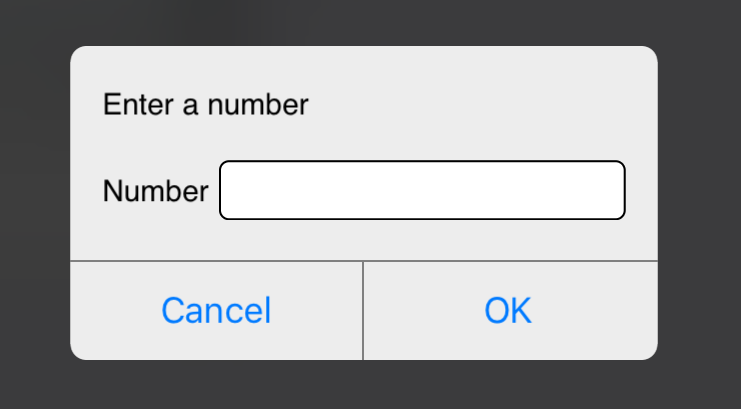Confirm the number entry with OK
741x409 pixels.
508,310
